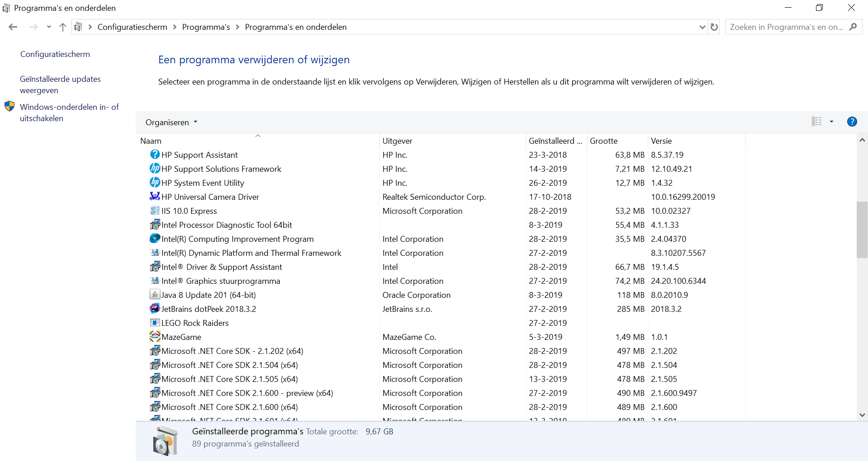Click the search magnifier icon
868x461 pixels.
pos(853,27)
